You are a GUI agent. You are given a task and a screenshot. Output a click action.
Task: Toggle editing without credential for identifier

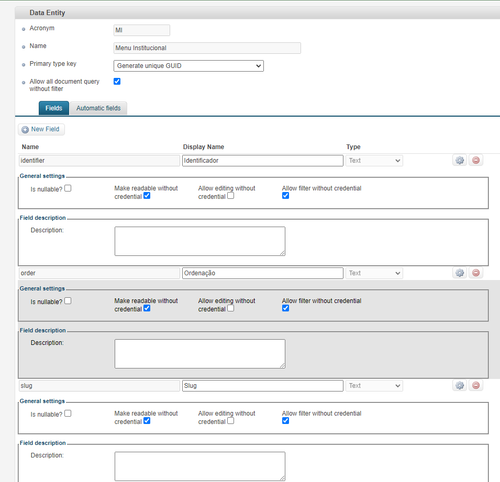(230, 196)
